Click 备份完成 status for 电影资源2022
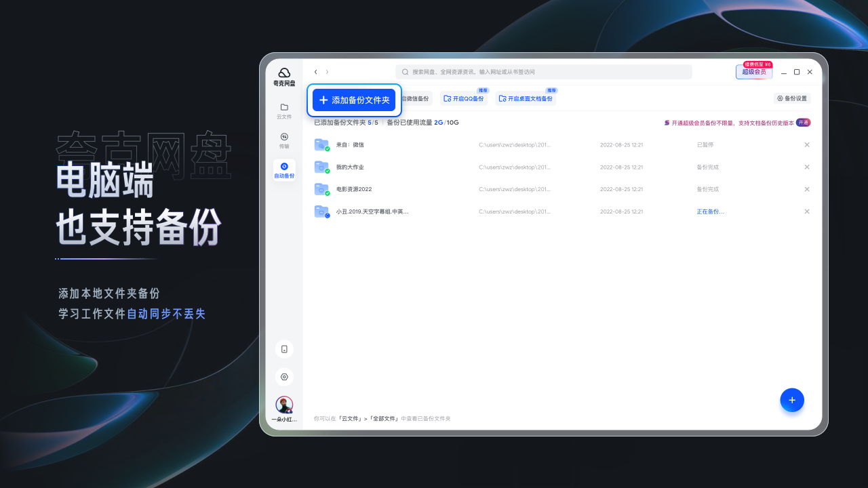Screen dimensions: 868x488 (708, 189)
